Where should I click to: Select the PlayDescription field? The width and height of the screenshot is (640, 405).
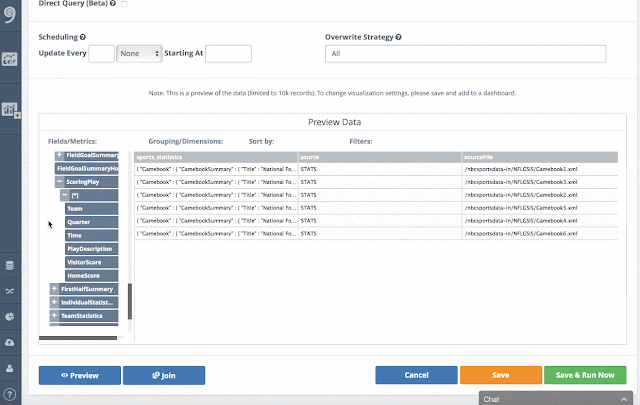coord(91,249)
